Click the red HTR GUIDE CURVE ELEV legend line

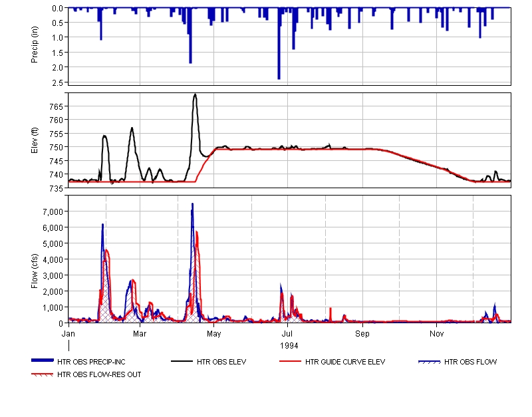[291, 362]
